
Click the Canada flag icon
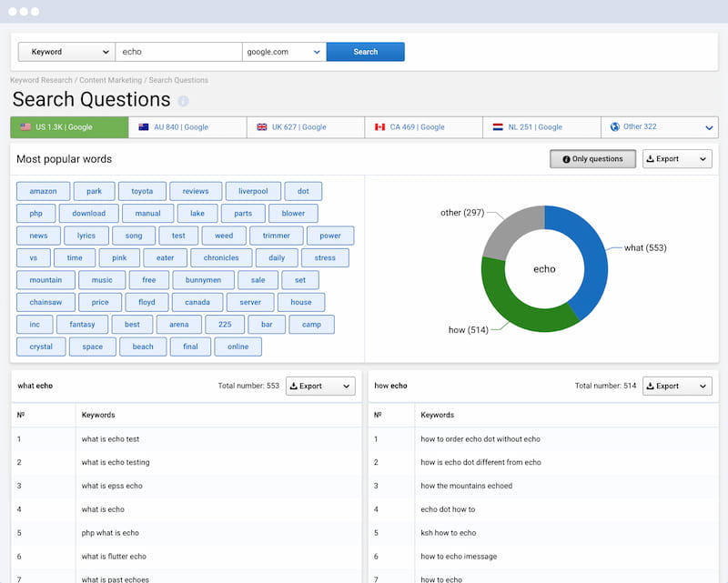pos(380,127)
